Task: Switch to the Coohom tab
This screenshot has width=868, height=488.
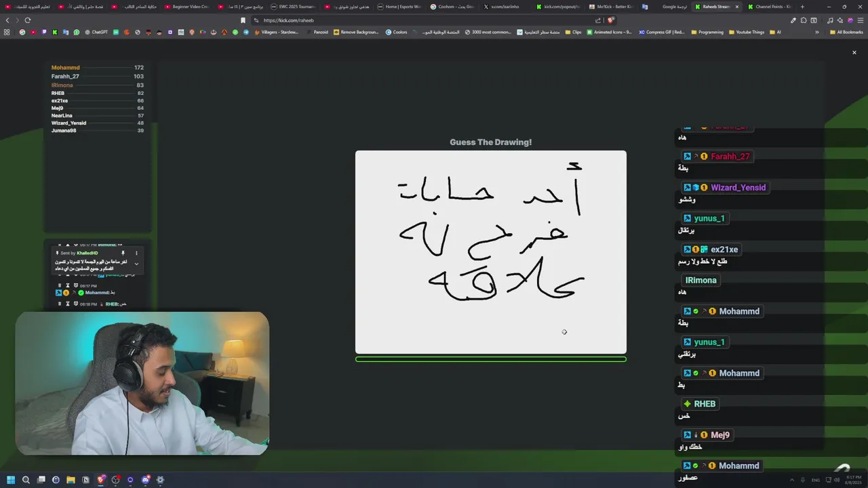Action: pos(452,7)
